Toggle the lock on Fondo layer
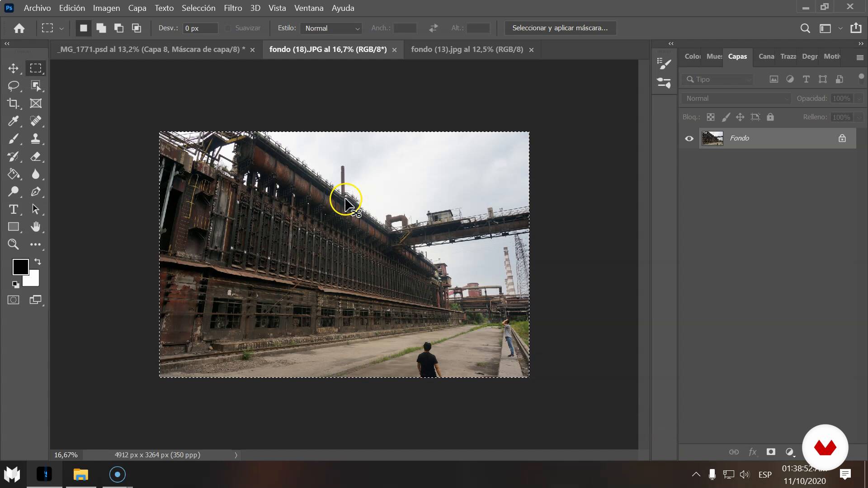This screenshot has width=868, height=488. coord(842,138)
